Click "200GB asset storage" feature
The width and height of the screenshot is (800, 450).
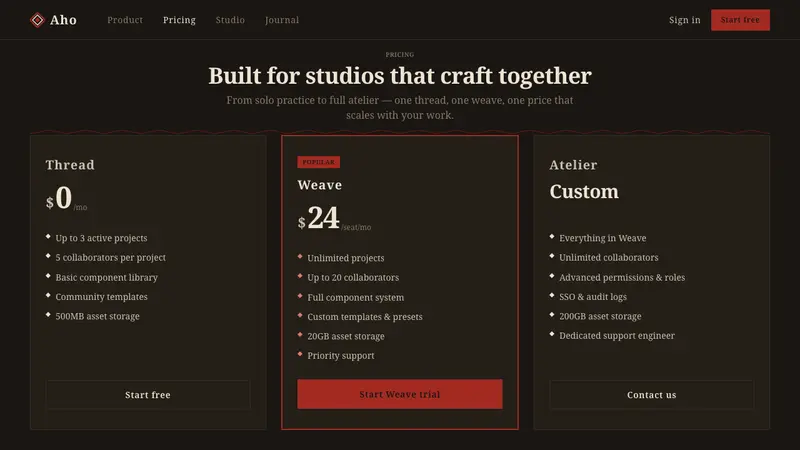point(599,316)
